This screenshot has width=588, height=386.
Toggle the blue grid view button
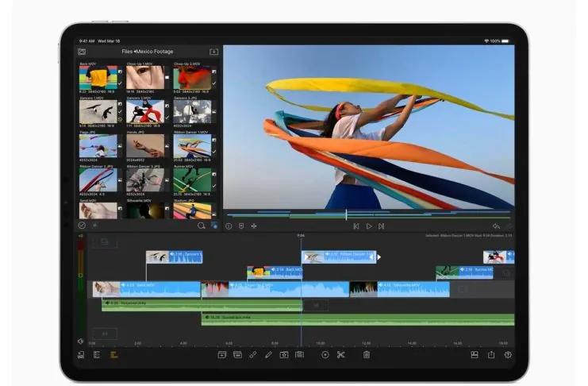[x=213, y=226]
